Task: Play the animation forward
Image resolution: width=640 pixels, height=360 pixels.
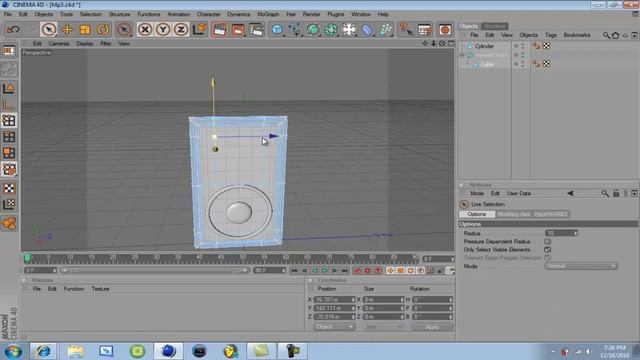Action: click(325, 271)
